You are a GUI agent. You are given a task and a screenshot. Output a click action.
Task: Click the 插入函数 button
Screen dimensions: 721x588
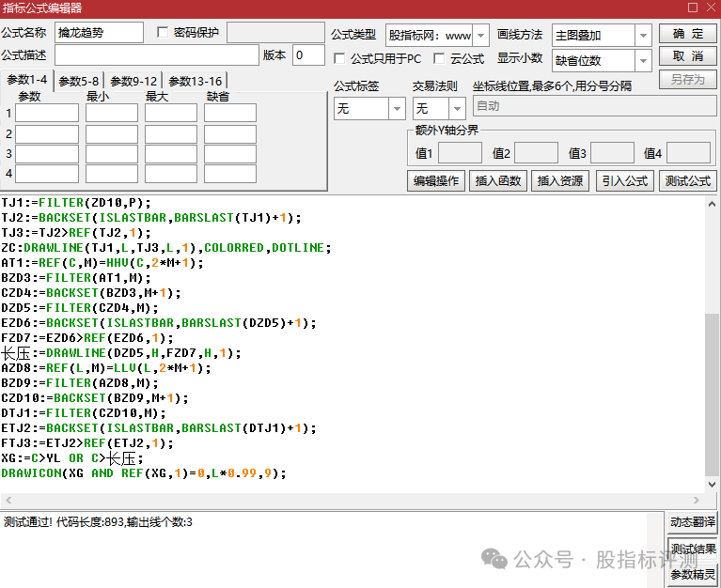coord(497,181)
